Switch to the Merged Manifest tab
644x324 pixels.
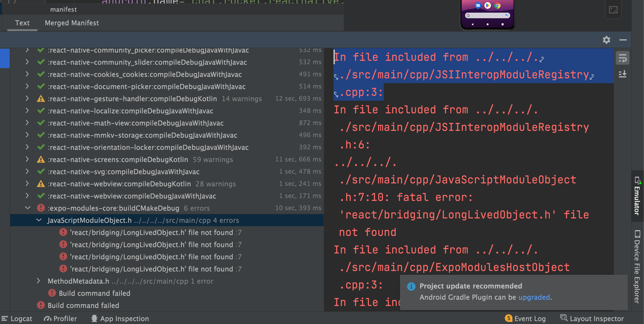point(72,23)
